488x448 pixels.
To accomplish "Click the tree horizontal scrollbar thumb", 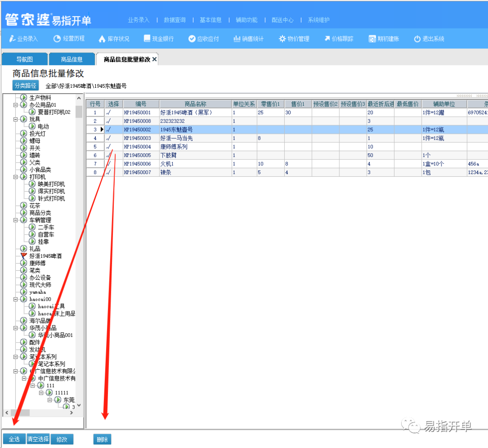I will click(x=20, y=412).
